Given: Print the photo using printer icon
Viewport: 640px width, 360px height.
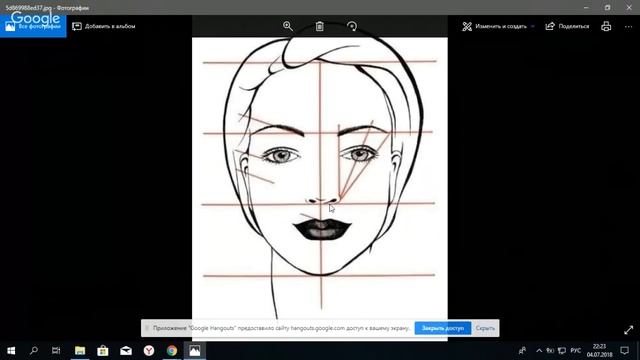Looking at the screenshot, I should tap(606, 26).
